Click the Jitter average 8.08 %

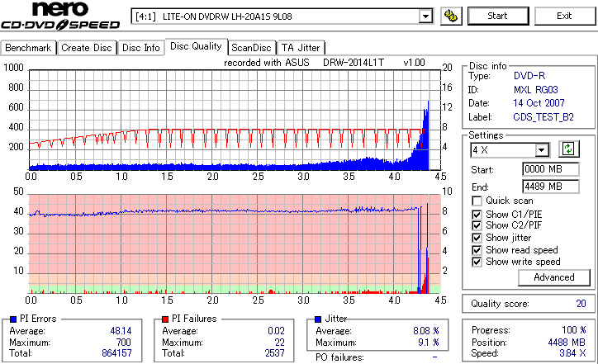426,331
